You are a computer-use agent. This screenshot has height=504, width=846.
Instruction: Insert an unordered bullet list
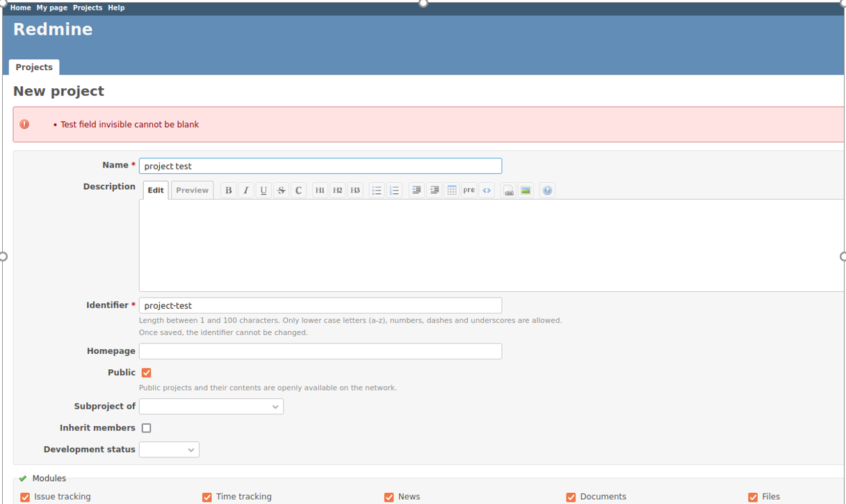[x=377, y=190]
